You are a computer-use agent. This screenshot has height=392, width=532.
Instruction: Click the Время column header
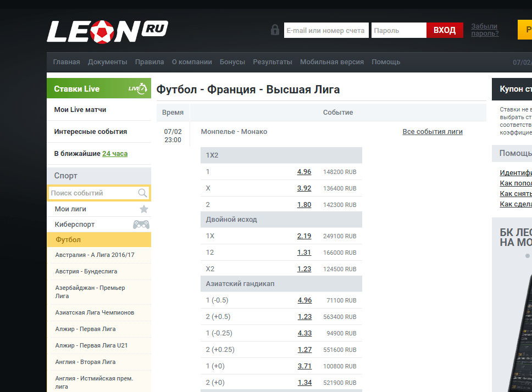(173, 113)
